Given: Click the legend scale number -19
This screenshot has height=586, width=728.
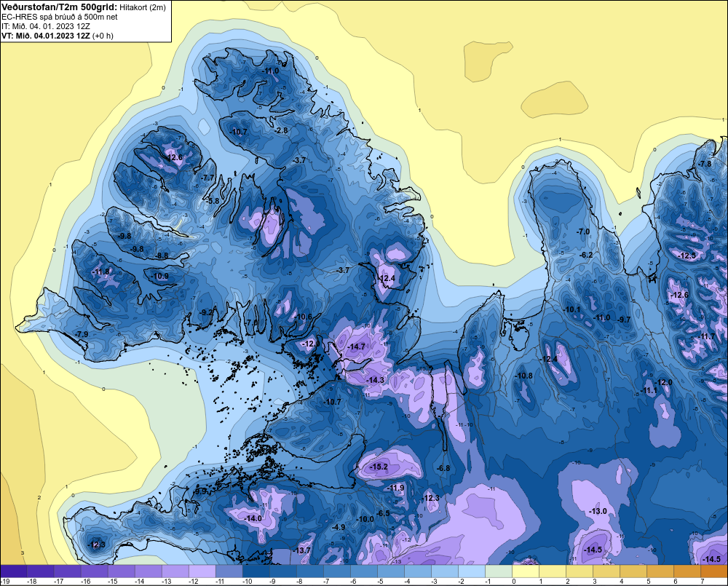Looking at the screenshot, I should tap(4, 582).
